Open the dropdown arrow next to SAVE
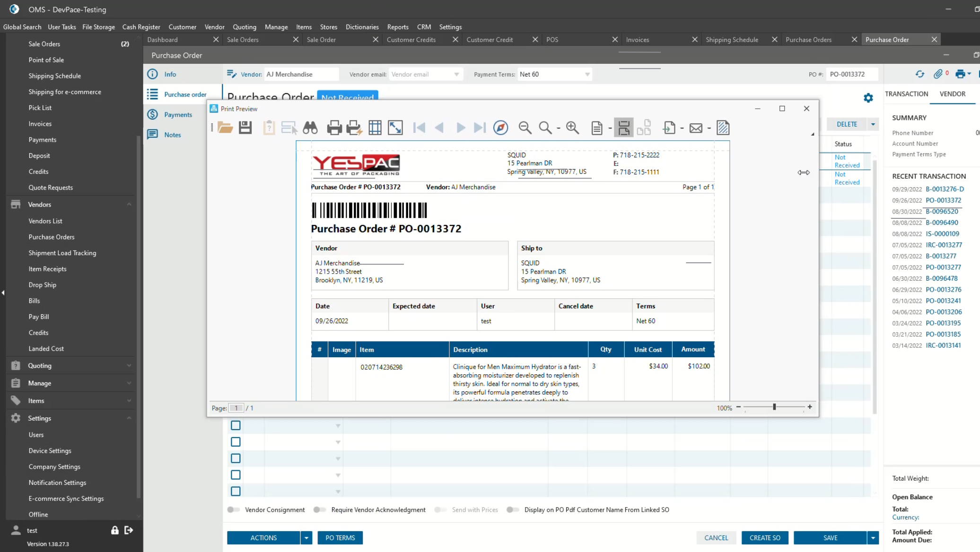The width and height of the screenshot is (980, 552). [873, 538]
